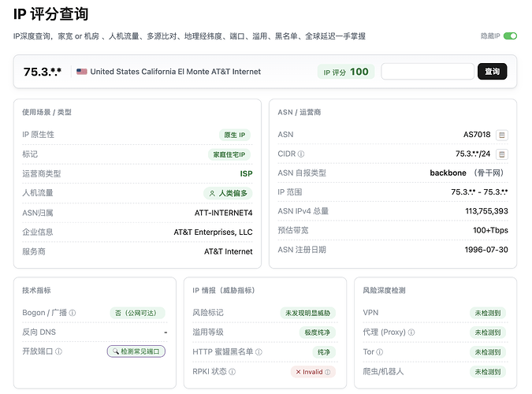Click the IP 评分 100 badge
This screenshot has height=394, width=532.
pos(346,72)
